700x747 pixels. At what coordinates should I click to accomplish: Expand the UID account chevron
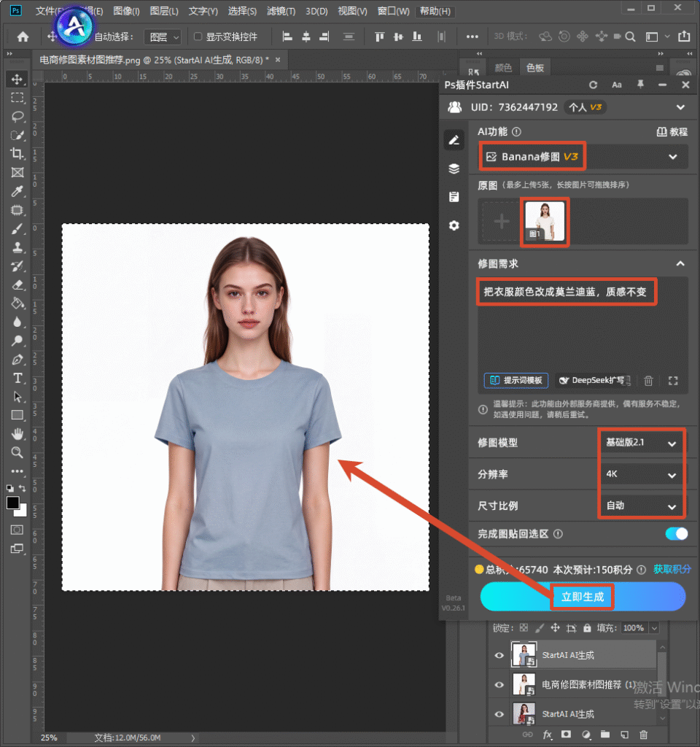click(x=680, y=107)
